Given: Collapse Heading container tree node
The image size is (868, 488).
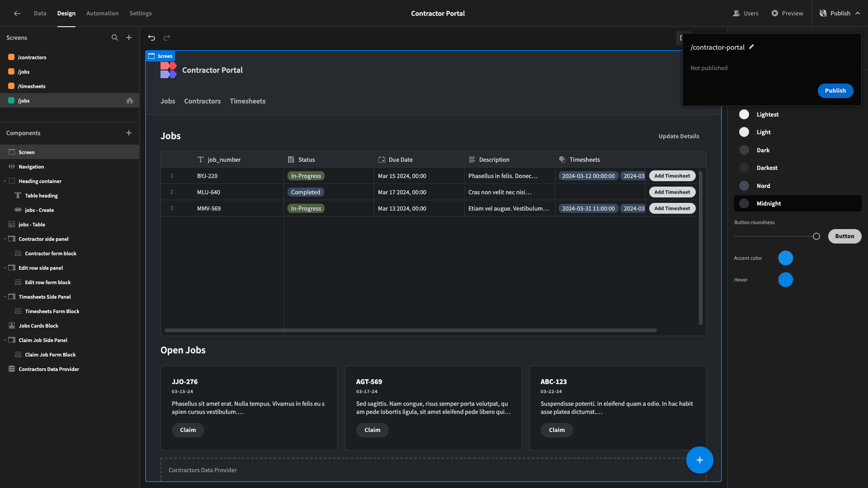Looking at the screenshot, I should [5, 181].
